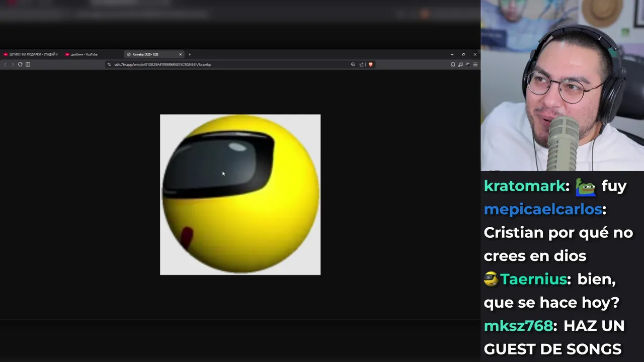Click the music note playlist icon
644x362 pixels.
point(460,64)
